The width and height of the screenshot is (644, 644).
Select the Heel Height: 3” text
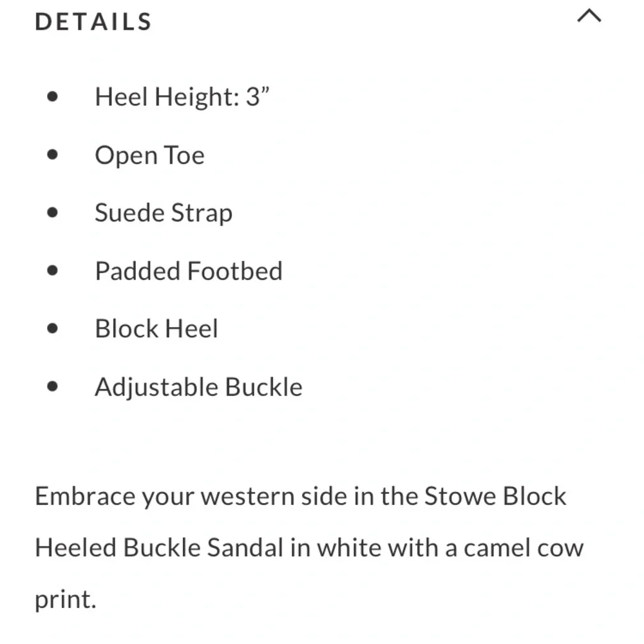pos(182,97)
